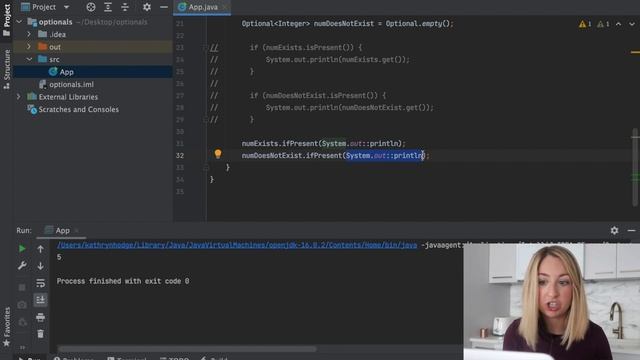The width and height of the screenshot is (640, 360).
Task: Click the editor vertical scrollbar
Action: 635,167
